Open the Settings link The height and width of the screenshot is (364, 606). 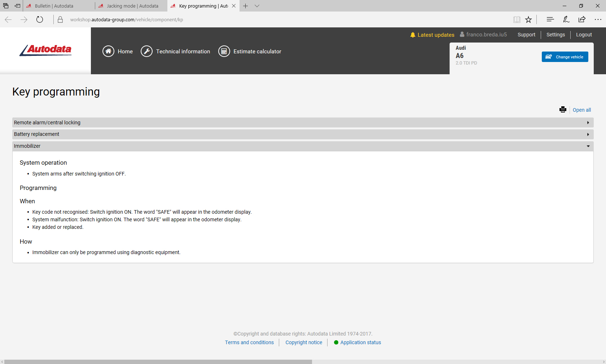555,35
